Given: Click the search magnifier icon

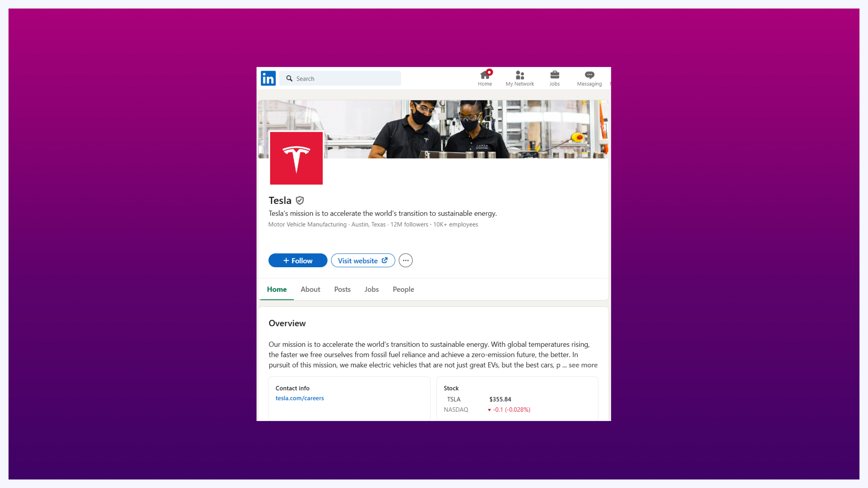Looking at the screenshot, I should [x=289, y=78].
